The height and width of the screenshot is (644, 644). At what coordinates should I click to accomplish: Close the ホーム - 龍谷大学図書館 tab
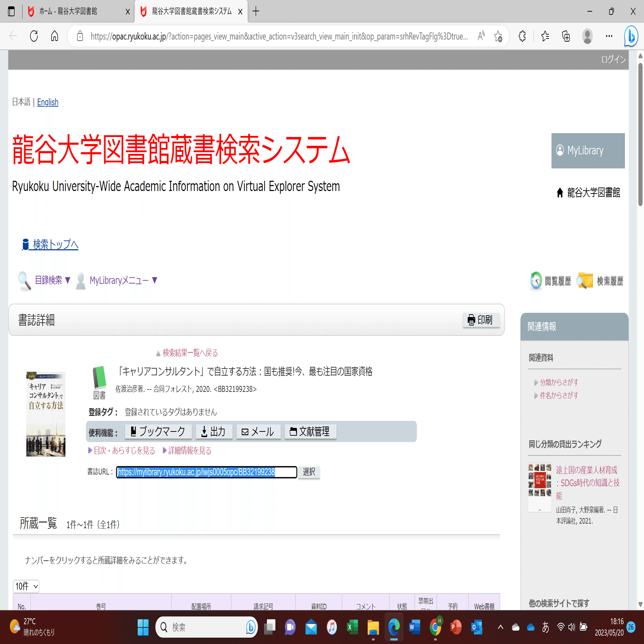pyautogui.click(x=128, y=12)
